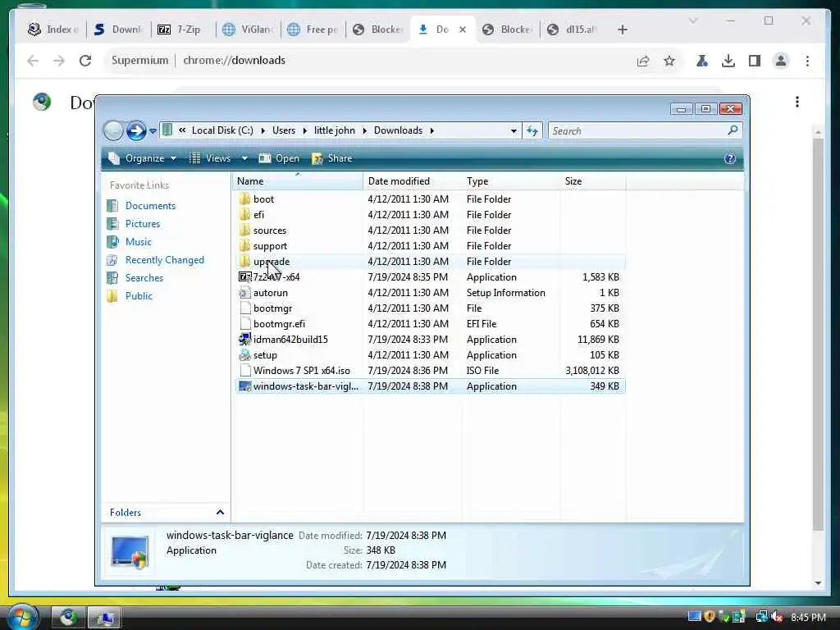Screen dimensions: 840x630
Task: Click the Explorer forward arrow button
Action: pos(136,130)
